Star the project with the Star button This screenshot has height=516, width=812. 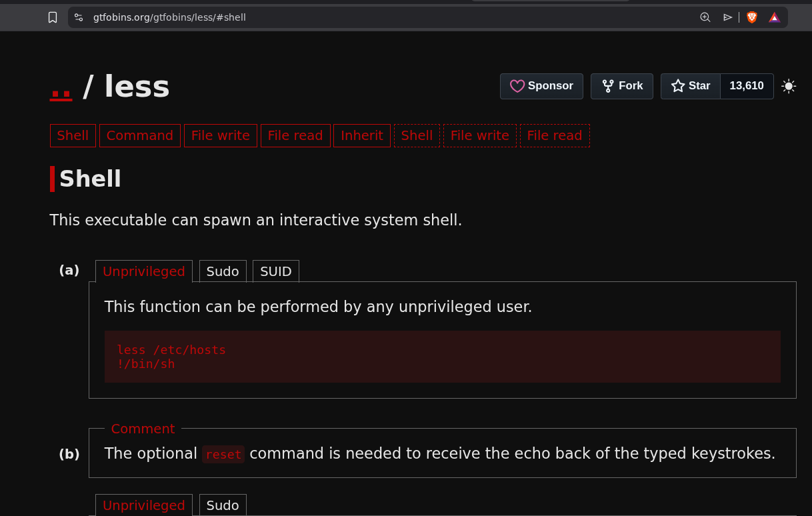pos(691,86)
